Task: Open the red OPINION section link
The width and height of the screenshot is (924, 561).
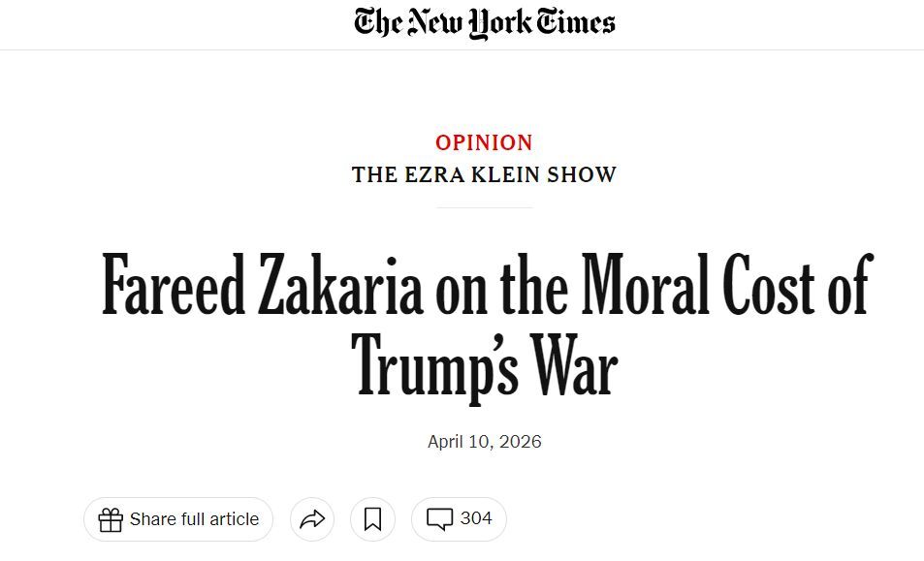Action: (x=484, y=142)
